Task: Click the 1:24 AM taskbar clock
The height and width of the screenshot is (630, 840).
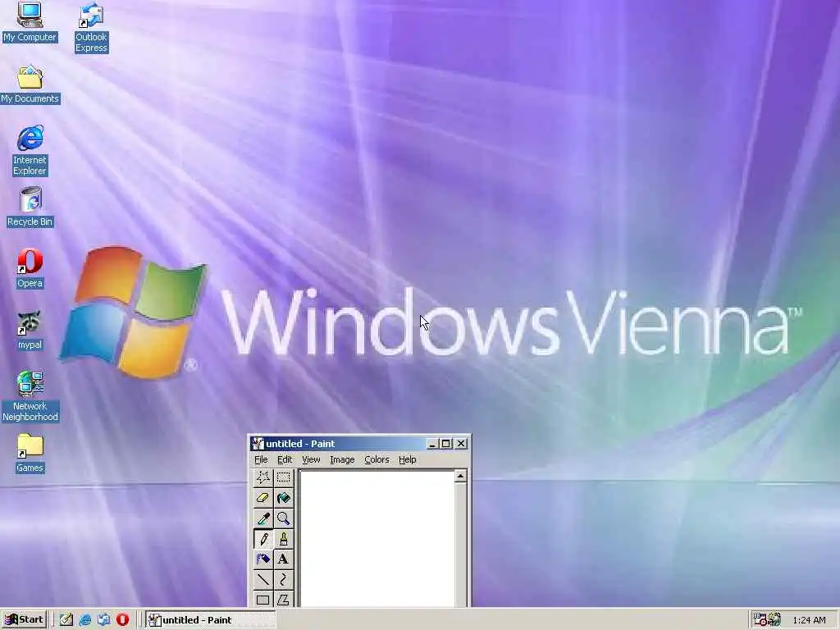Action: tap(809, 620)
